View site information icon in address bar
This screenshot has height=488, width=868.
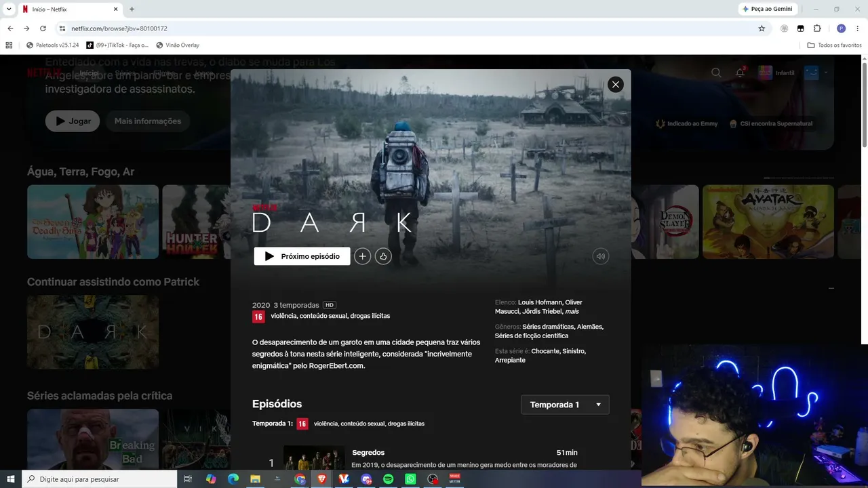coord(62,28)
